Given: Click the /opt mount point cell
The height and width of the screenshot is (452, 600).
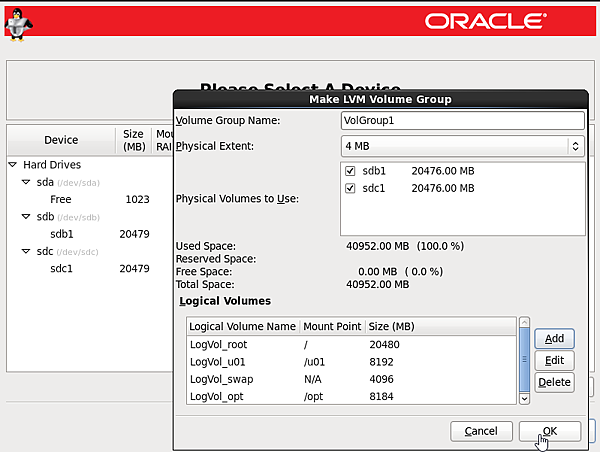Looking at the screenshot, I should coord(313,397).
